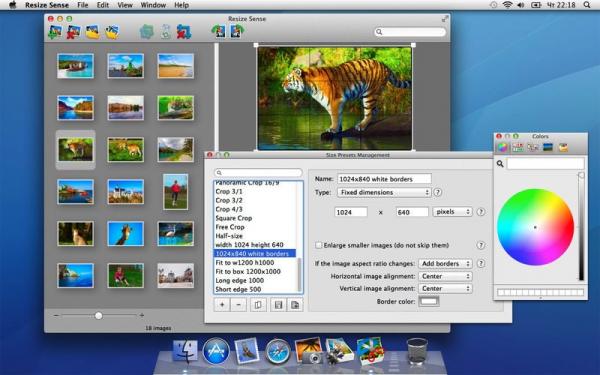The image size is (600, 375).
Task: Select the giraffe thumbnail in image browser
Action: (x=126, y=233)
